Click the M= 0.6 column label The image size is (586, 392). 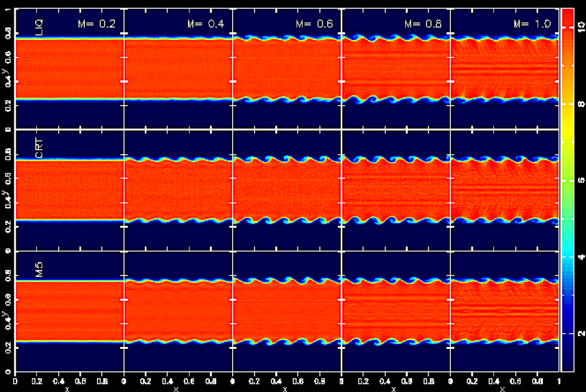[315, 24]
